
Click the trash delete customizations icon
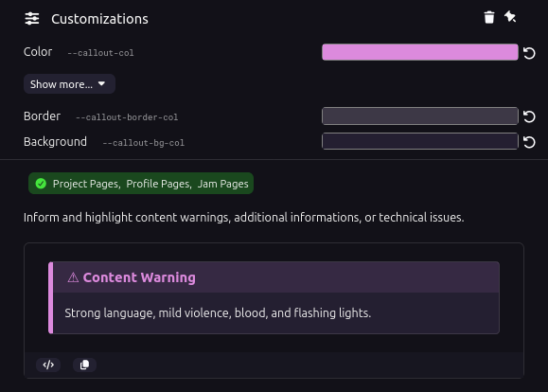489,17
